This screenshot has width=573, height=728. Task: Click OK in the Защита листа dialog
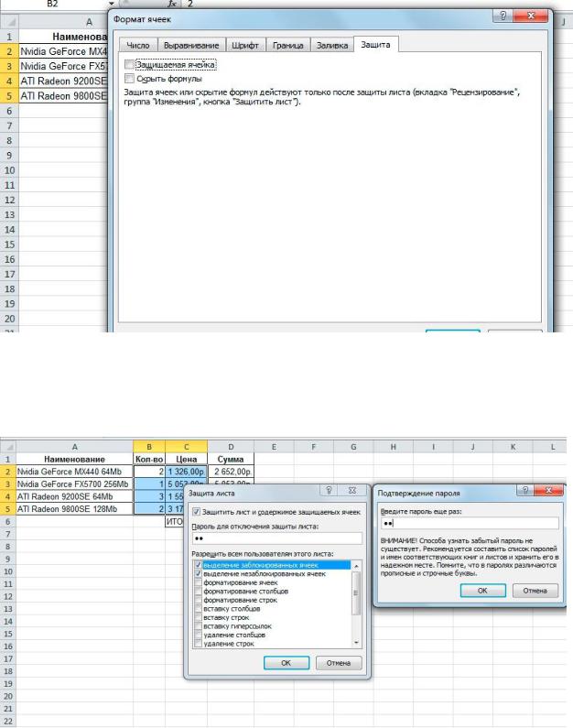point(286,663)
